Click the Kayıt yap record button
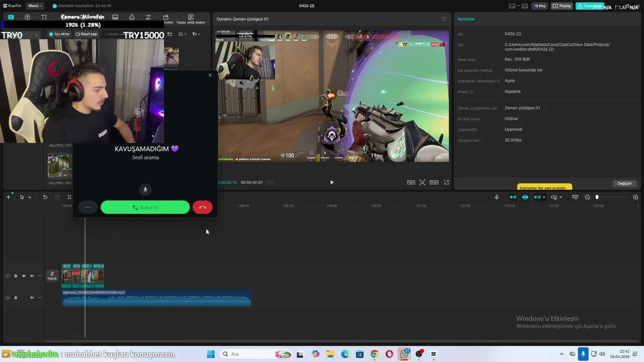644x362 pixels. click(x=86, y=34)
